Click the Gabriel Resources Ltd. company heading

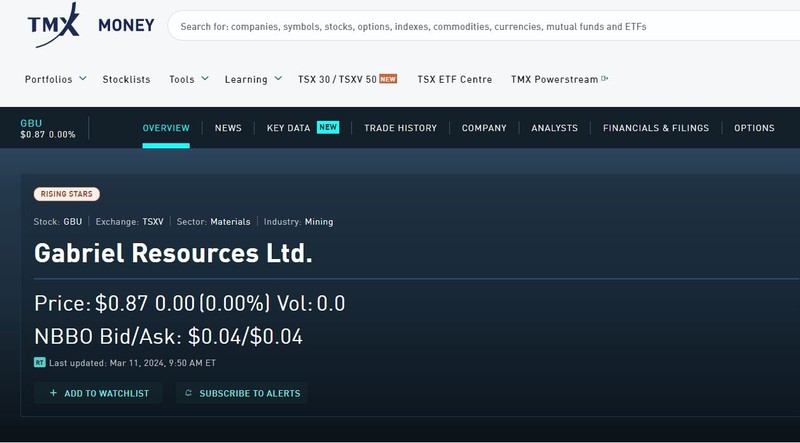tap(173, 253)
